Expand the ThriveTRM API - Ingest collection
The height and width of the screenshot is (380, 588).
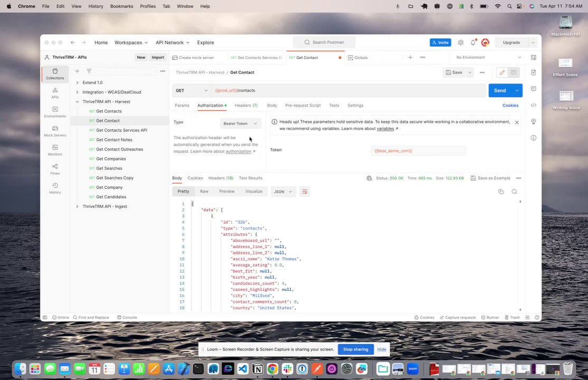click(77, 206)
